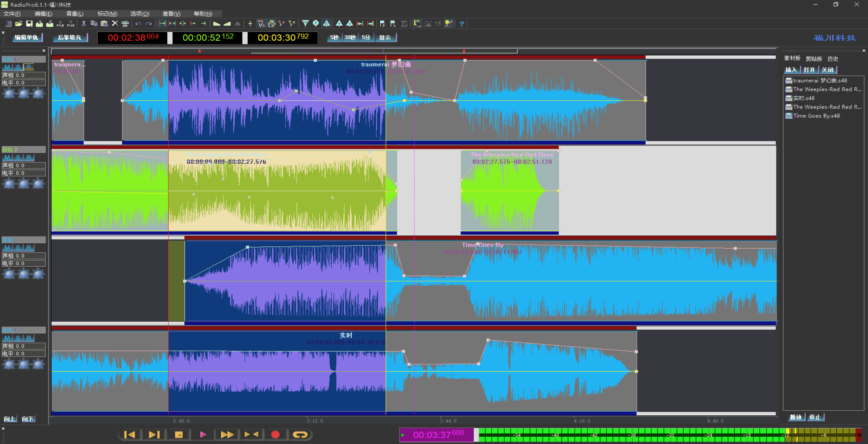Click middle knob under track 2

pos(24,184)
